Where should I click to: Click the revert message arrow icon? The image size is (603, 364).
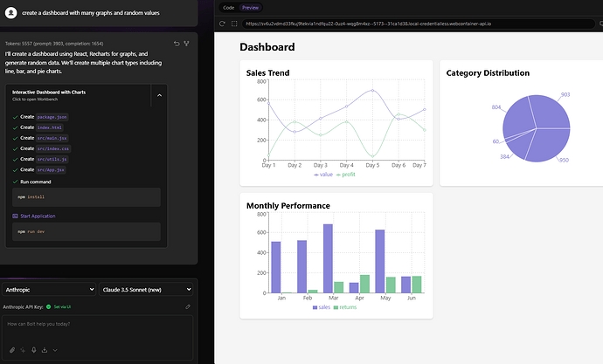177,43
